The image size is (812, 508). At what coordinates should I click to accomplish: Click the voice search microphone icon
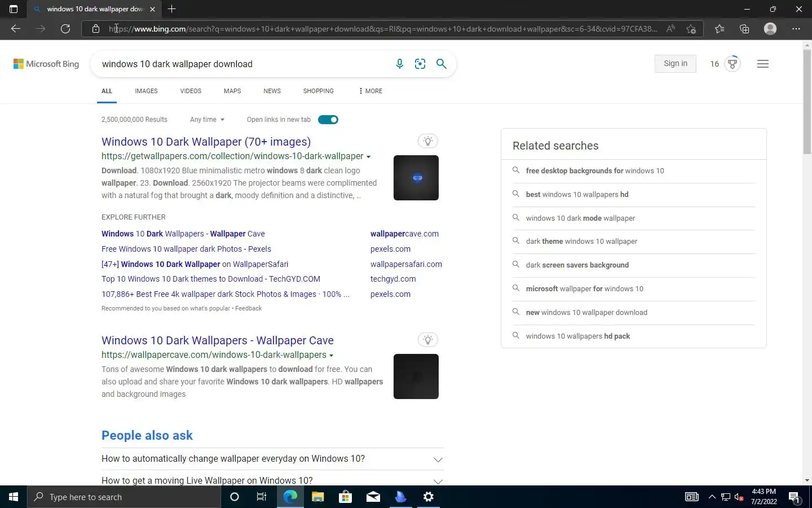(399, 64)
